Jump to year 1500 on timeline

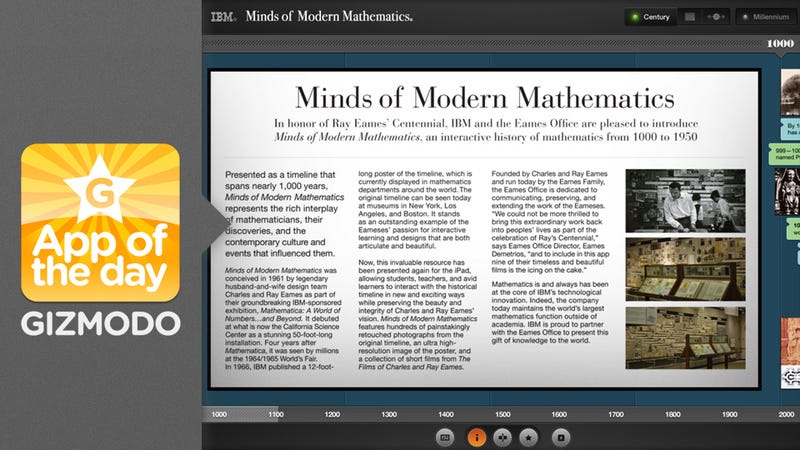pos(503,414)
